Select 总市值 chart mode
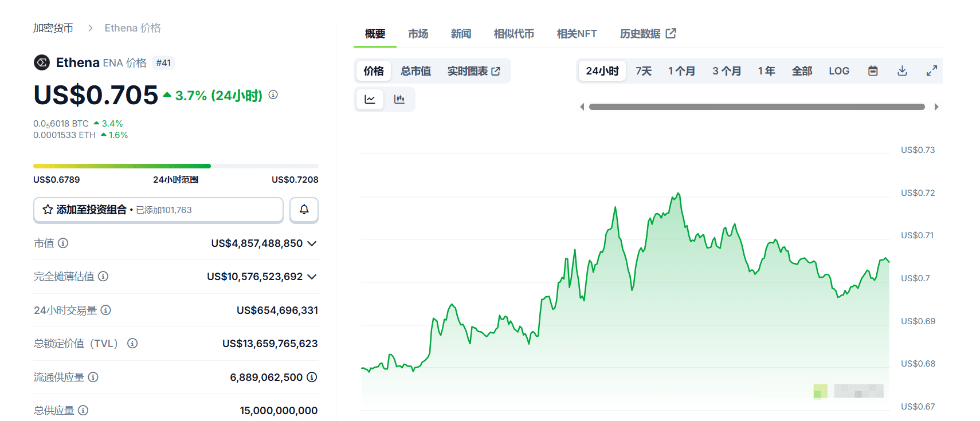Image resolution: width=980 pixels, height=421 pixels. [x=416, y=71]
